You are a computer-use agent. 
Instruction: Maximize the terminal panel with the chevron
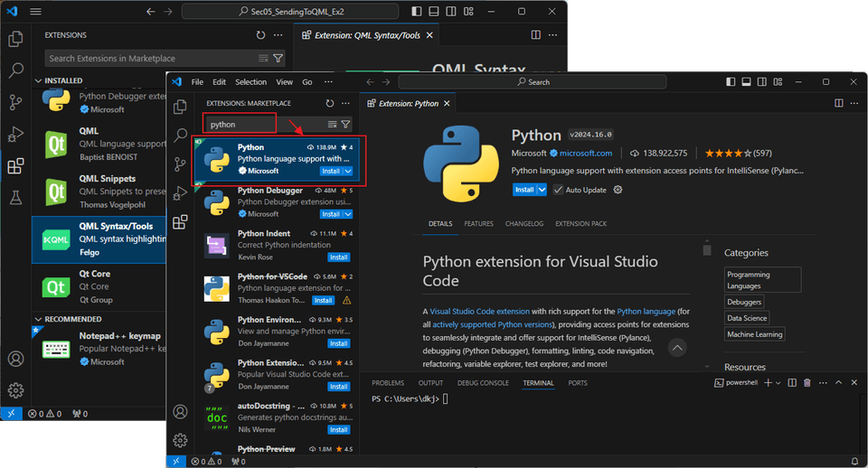pyautogui.click(x=839, y=382)
